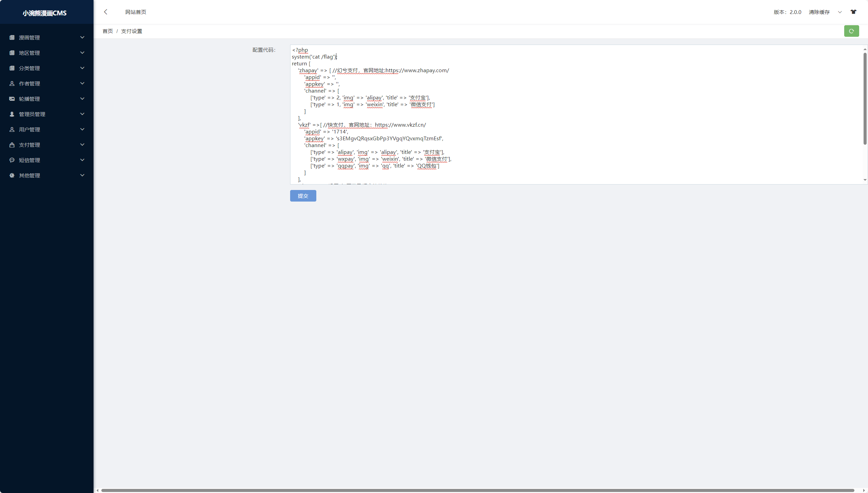The width and height of the screenshot is (868, 493).
Task: Expand the 轮播管理 menu chevron
Action: click(82, 99)
